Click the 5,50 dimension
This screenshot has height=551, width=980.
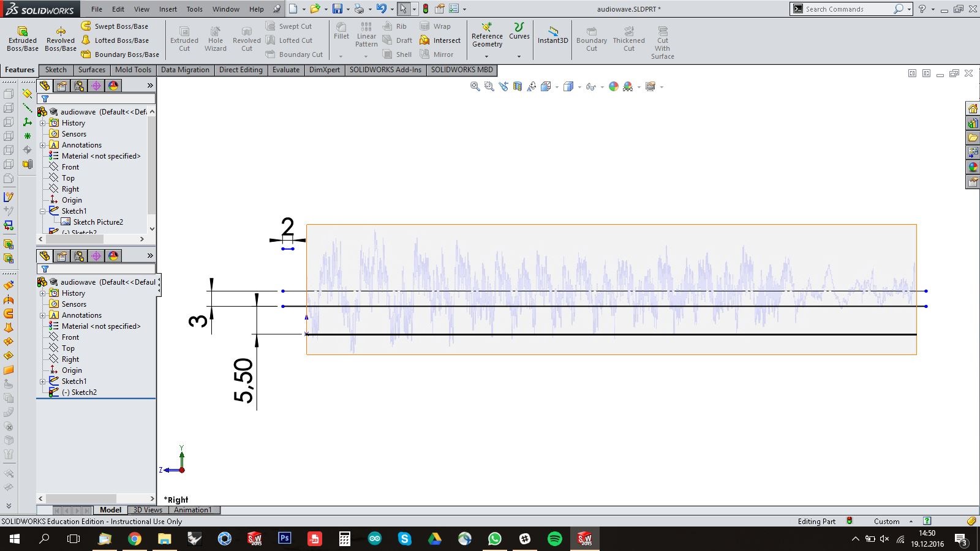[243, 380]
